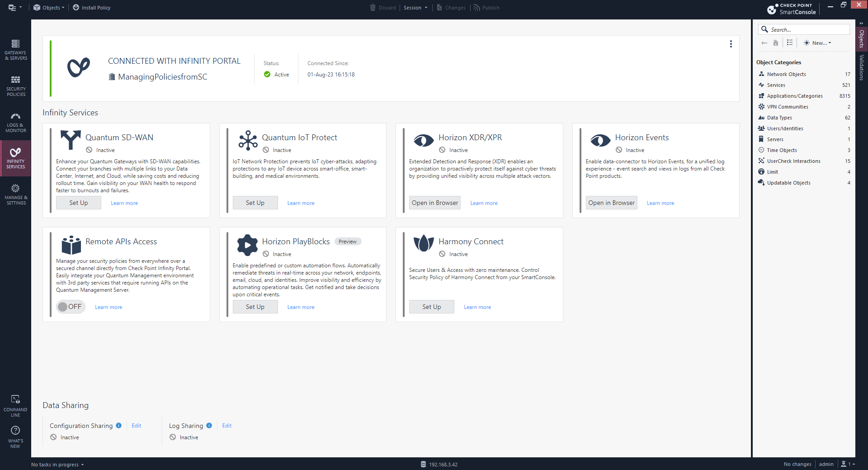This screenshot has height=470, width=868.
Task: Click the Infinity Portal logo icon
Action: click(79, 67)
